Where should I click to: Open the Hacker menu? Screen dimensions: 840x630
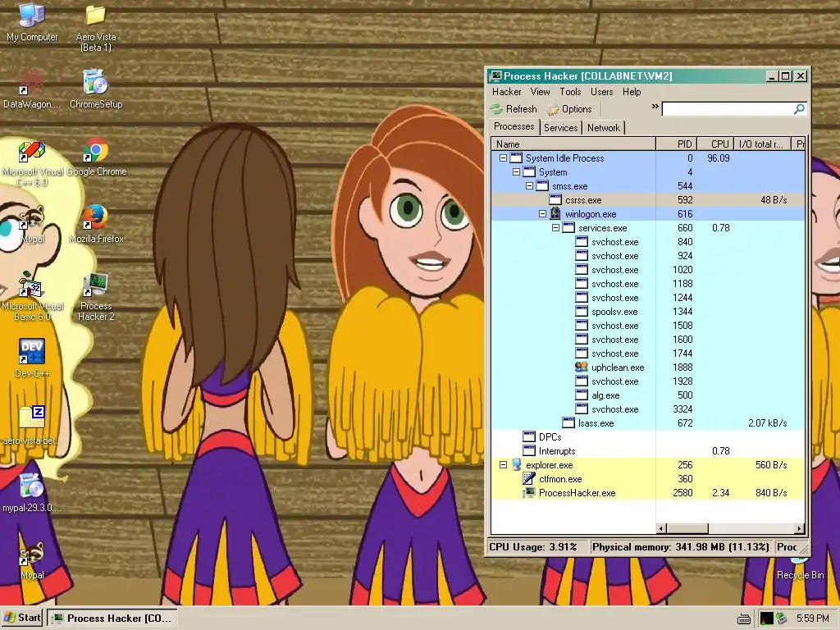[506, 92]
